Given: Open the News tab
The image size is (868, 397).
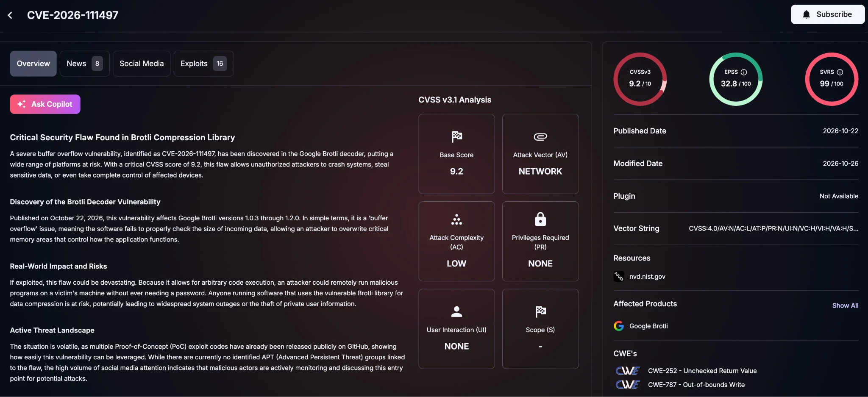Looking at the screenshot, I should pos(84,64).
